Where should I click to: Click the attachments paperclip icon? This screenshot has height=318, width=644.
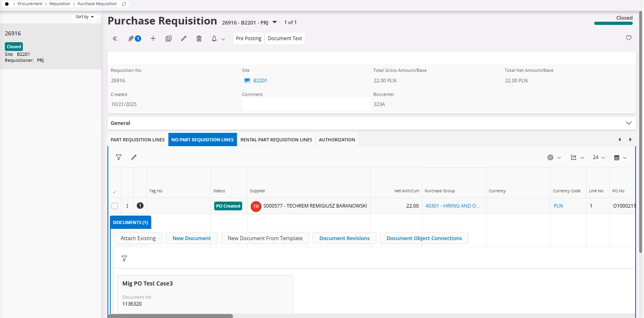(x=131, y=39)
